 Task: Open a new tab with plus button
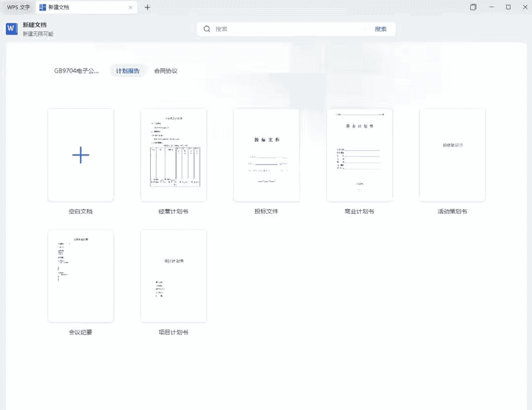coord(147,7)
